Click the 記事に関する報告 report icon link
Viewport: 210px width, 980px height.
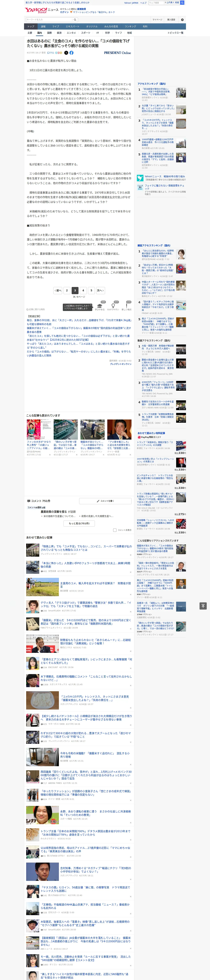pyautogui.click(x=35, y=309)
